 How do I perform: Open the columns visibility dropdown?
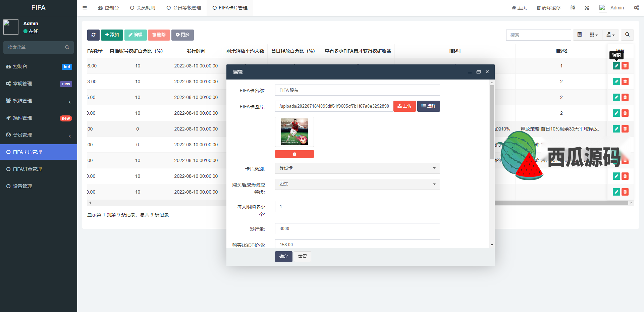[x=594, y=35]
